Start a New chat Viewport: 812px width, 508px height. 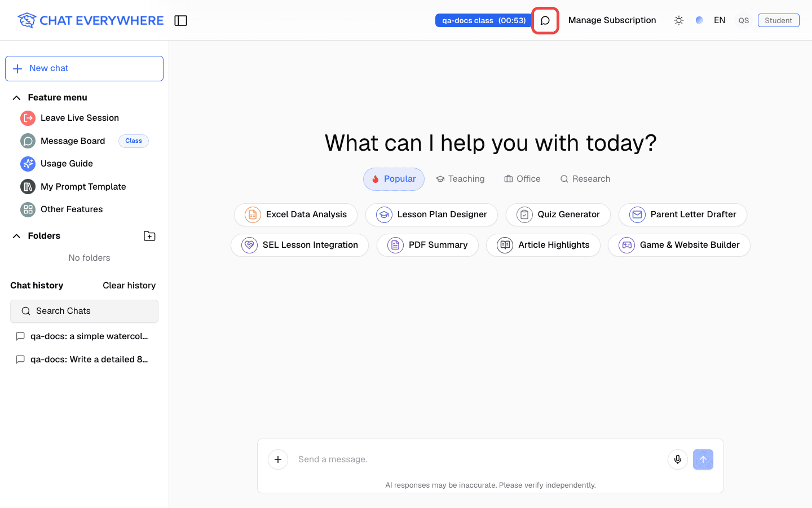pos(84,68)
